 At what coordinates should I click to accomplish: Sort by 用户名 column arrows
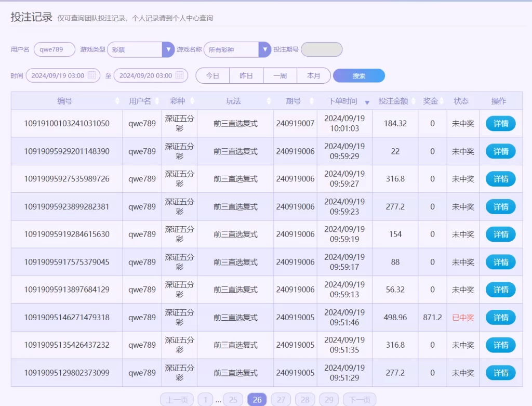157,101
